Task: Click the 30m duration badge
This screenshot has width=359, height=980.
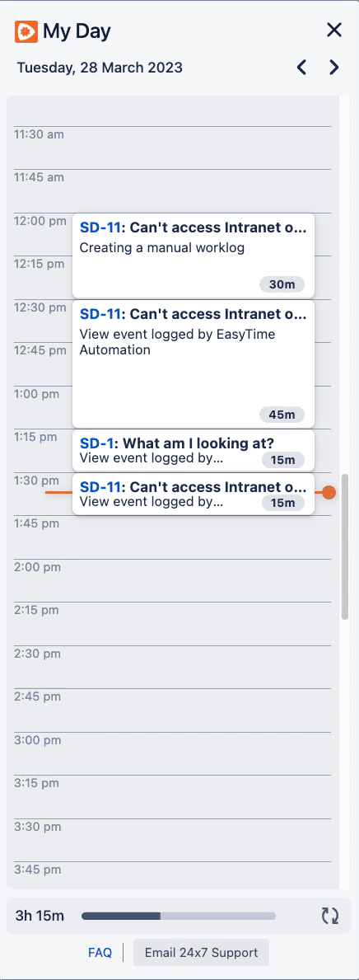Action: tap(282, 285)
